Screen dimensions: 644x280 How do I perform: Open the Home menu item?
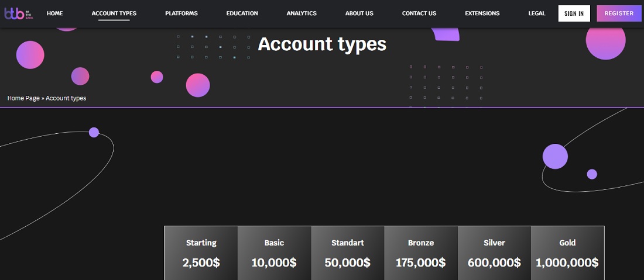[x=54, y=13]
